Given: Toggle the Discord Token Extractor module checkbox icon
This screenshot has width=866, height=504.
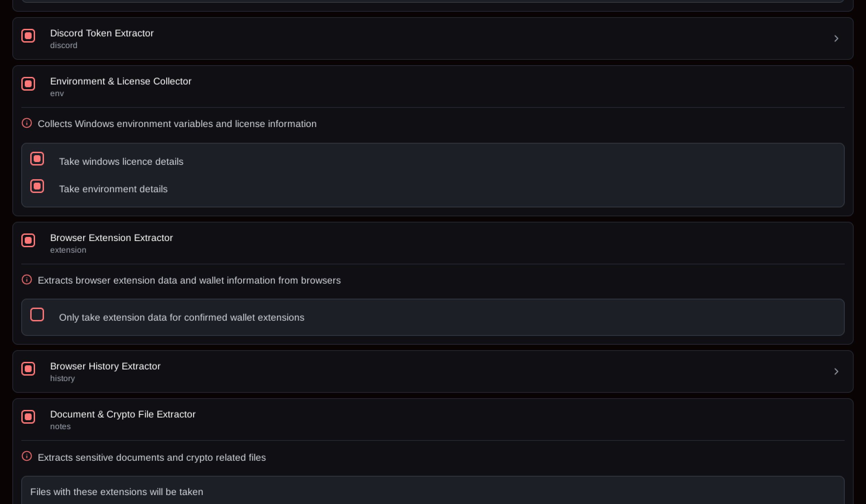Looking at the screenshot, I should (x=28, y=35).
